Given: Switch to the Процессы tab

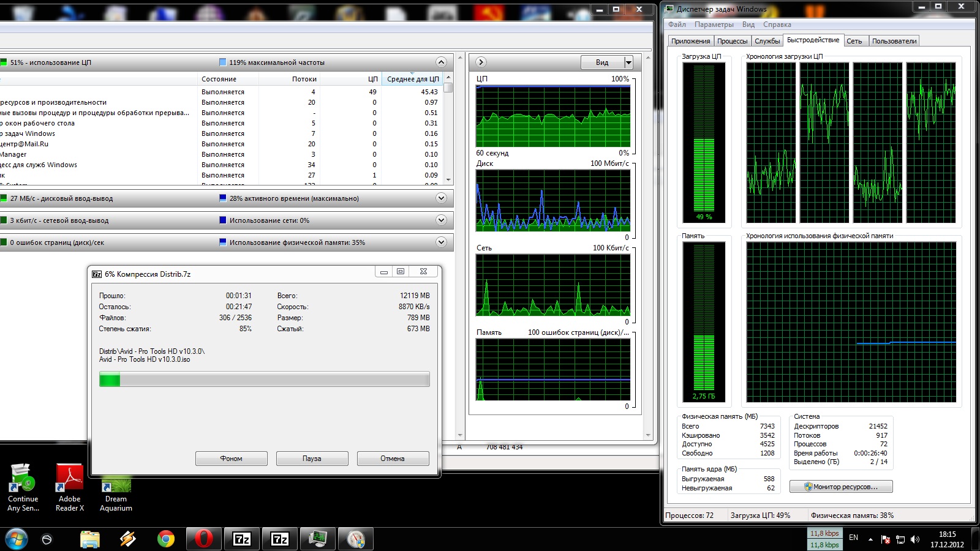Looking at the screenshot, I should click(732, 41).
